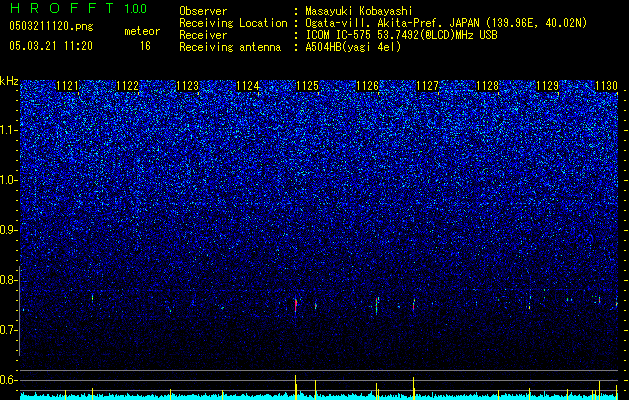Click the gray vertical frequency range bar at left
629x400 pixels.
point(20,311)
